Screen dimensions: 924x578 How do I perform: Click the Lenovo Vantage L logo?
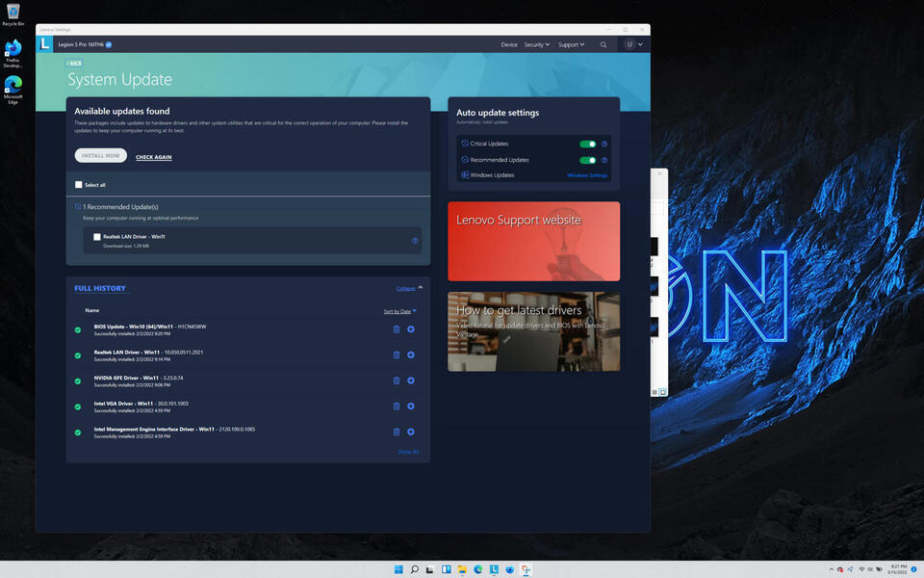coord(44,44)
